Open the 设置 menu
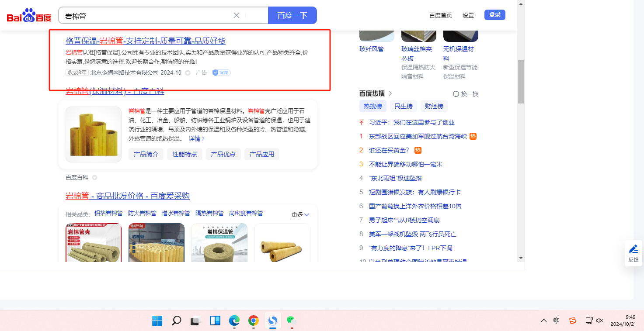 click(468, 15)
